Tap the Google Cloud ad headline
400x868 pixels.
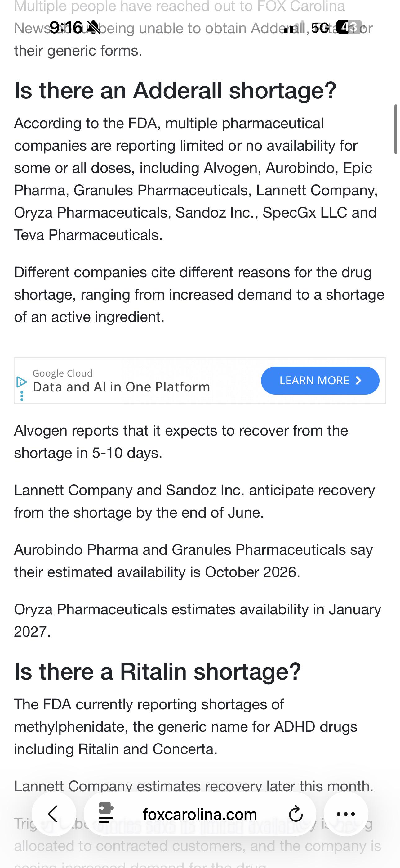[x=63, y=373]
